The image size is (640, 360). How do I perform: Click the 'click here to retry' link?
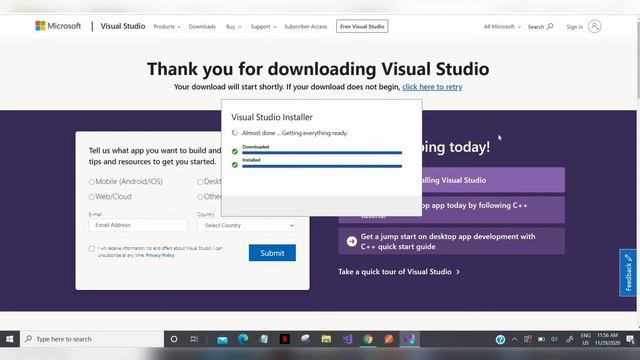tap(432, 87)
